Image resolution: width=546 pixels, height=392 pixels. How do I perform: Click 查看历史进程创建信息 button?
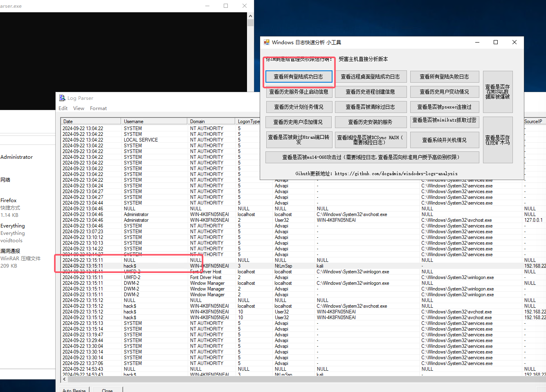coord(371,92)
